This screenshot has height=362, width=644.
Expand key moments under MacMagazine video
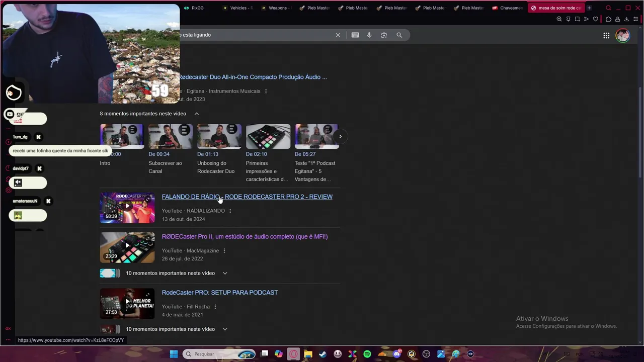pos(225,273)
